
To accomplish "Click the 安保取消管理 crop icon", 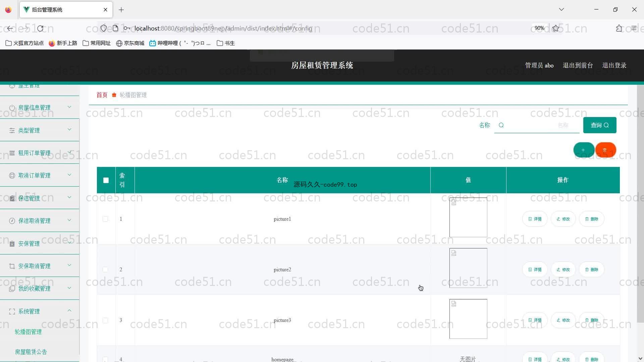I will point(12,266).
